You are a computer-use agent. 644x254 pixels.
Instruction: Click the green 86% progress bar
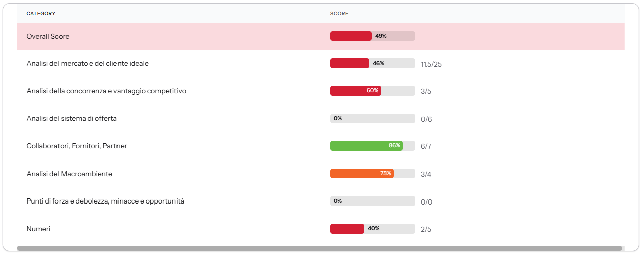tap(372, 146)
